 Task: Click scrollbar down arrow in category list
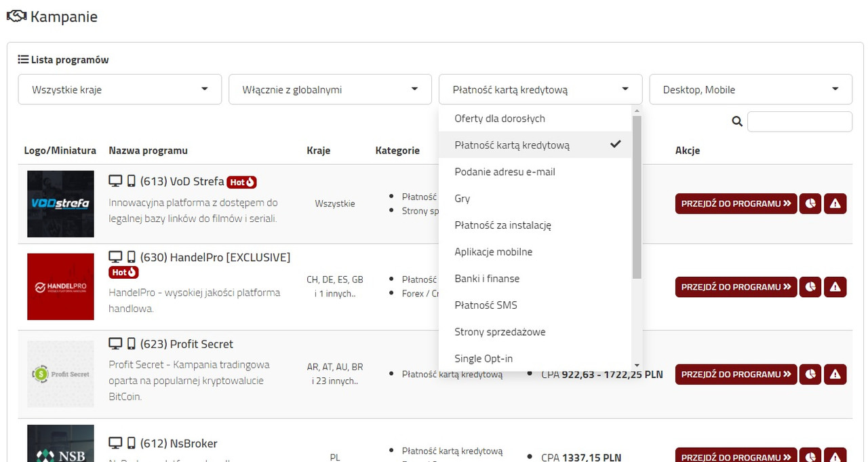tap(637, 365)
